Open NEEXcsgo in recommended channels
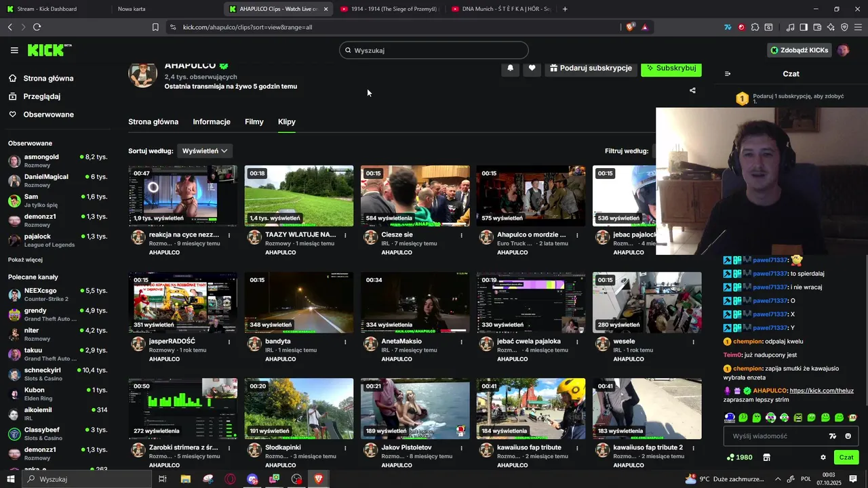Image resolution: width=868 pixels, height=488 pixels. (58, 294)
